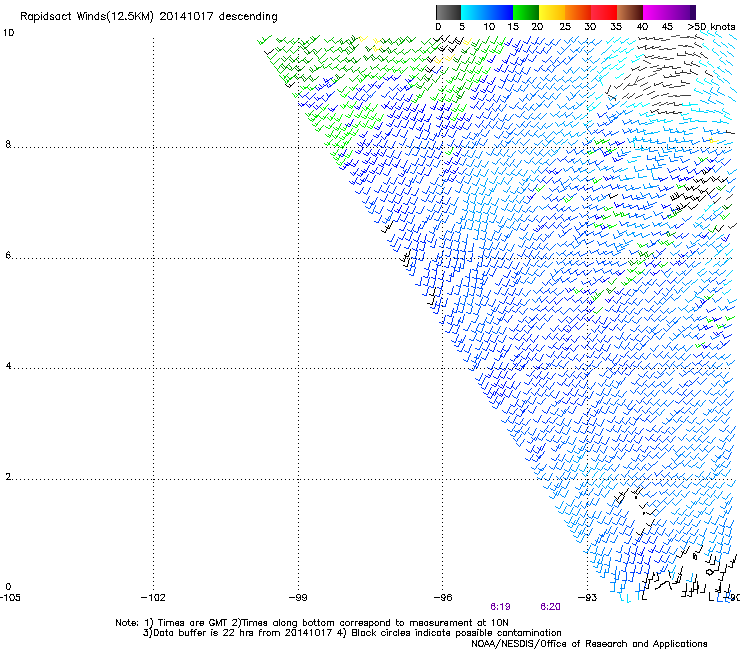Select the green 15-20 knots color segment
Image resolution: width=740 pixels, height=650 pixels.
pos(526,12)
